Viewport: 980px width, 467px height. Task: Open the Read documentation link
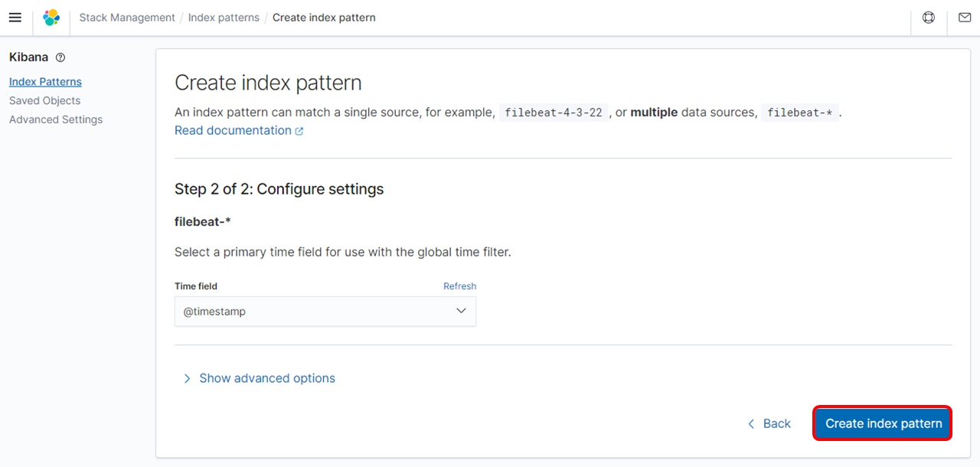pyautogui.click(x=233, y=131)
